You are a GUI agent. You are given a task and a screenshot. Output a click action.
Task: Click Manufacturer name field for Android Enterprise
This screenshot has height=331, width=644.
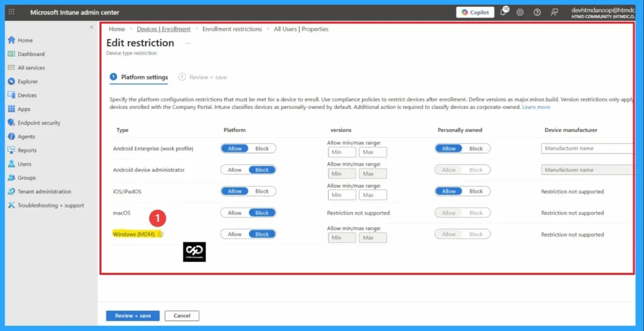tap(587, 149)
